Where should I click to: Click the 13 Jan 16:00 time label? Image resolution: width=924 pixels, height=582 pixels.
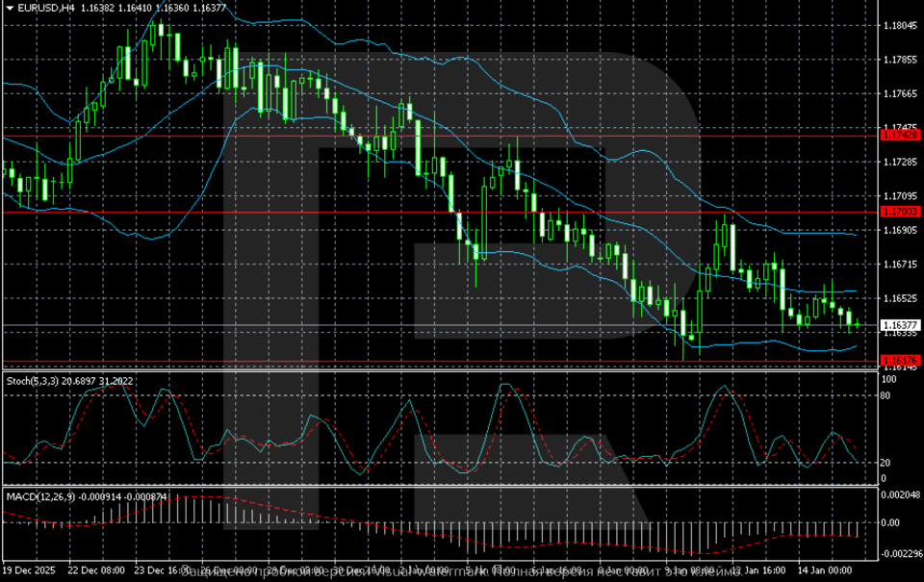(760, 570)
